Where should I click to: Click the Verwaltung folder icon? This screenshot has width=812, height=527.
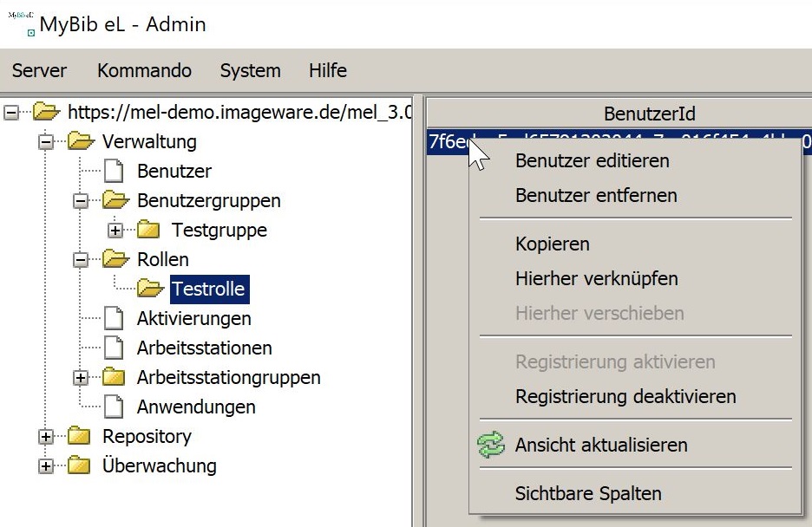(81, 141)
